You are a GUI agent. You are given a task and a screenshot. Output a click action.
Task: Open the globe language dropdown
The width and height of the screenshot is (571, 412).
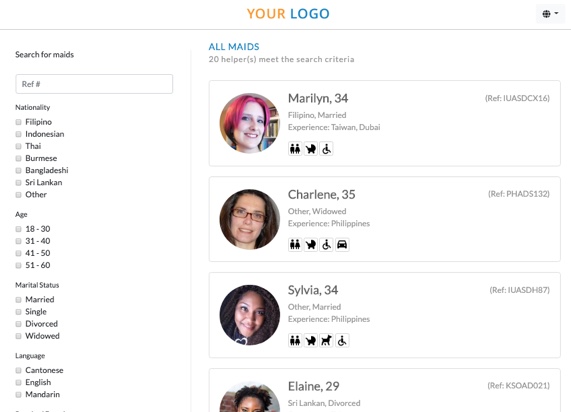[x=550, y=14]
